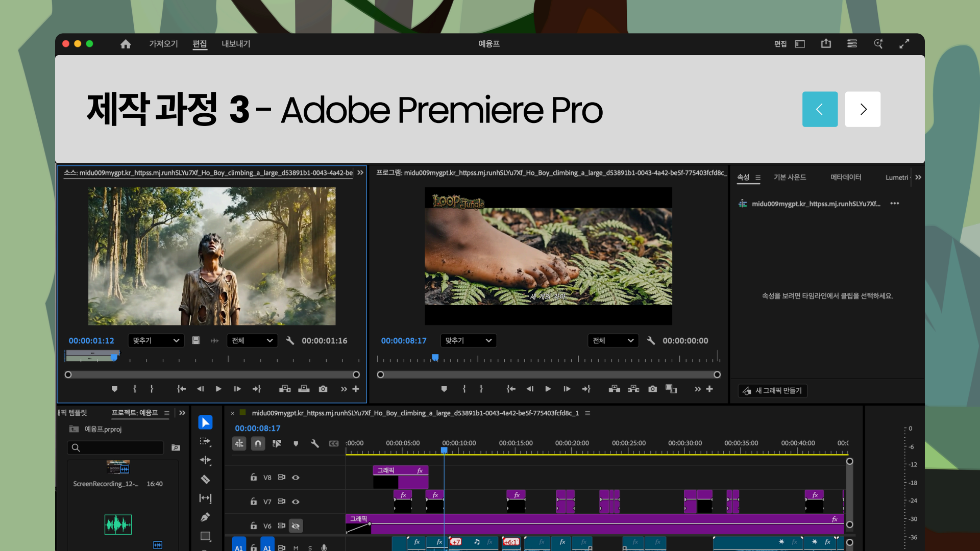Toggle the timeline Snap magnet button

(258, 443)
